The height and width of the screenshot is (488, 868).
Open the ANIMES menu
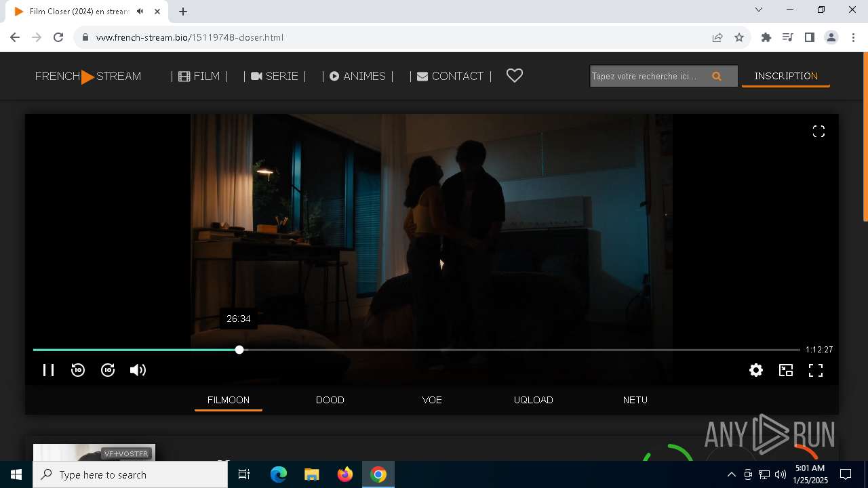coord(357,76)
